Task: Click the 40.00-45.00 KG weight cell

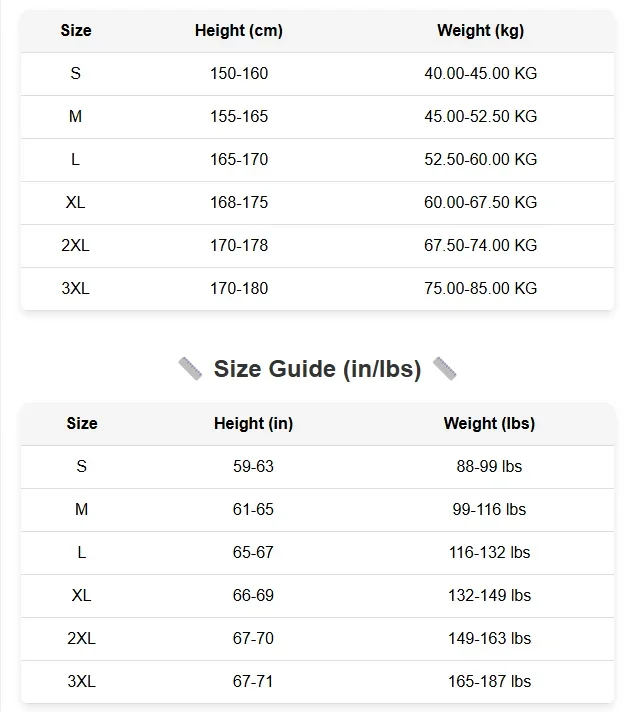Action: (480, 74)
